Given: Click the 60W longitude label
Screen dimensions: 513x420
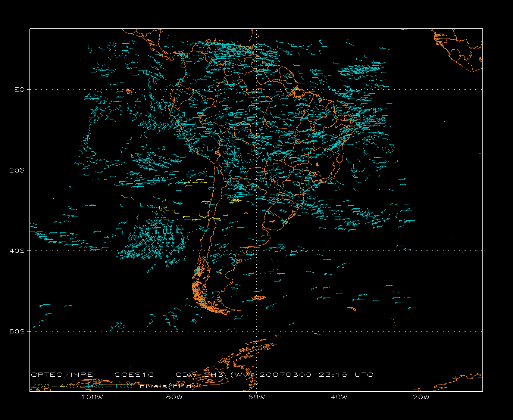Looking at the screenshot, I should pyautogui.click(x=257, y=397).
